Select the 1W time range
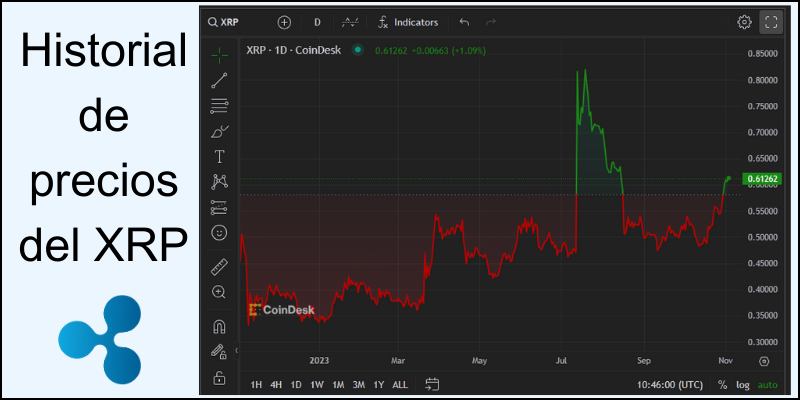The width and height of the screenshot is (800, 400). tap(317, 385)
